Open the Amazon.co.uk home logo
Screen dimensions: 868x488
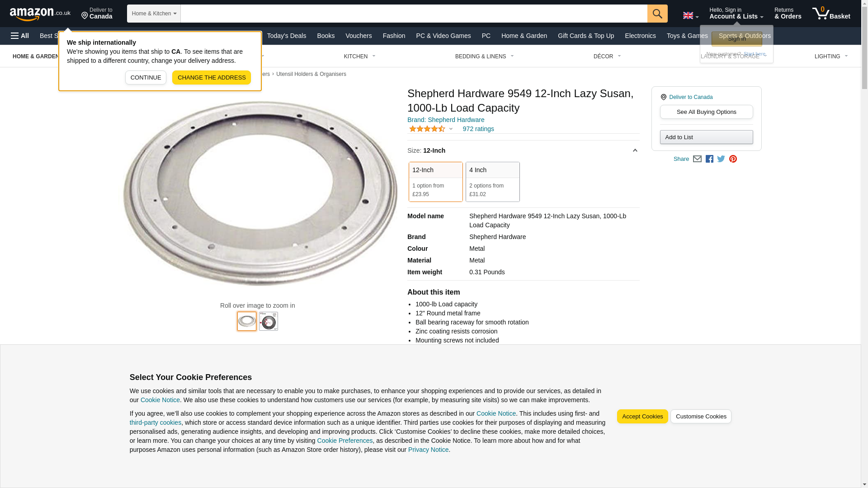pyautogui.click(x=40, y=14)
